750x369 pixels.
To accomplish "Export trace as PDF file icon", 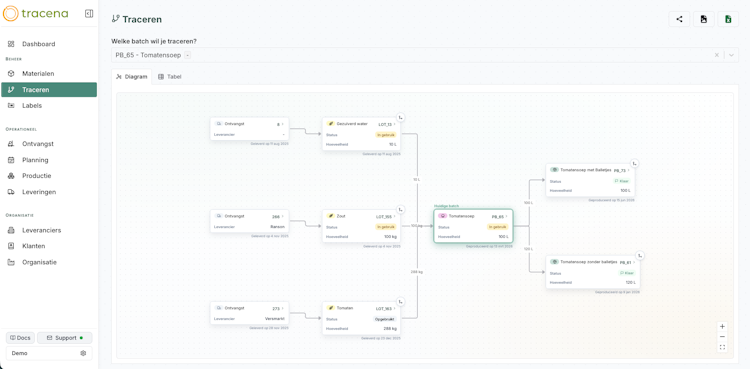I will (704, 19).
